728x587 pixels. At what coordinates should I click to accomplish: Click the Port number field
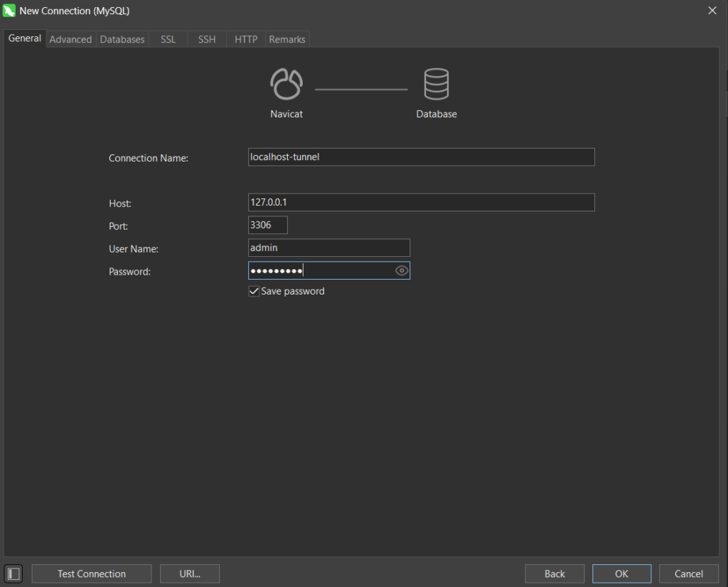268,226
